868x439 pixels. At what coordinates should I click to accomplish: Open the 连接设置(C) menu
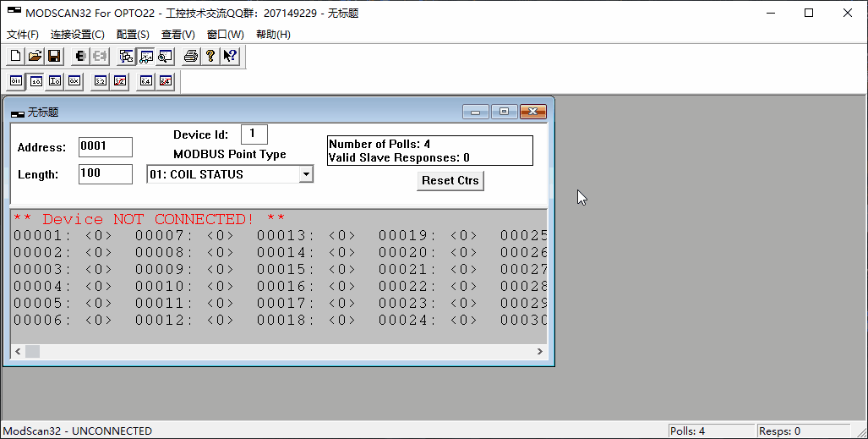[78, 35]
